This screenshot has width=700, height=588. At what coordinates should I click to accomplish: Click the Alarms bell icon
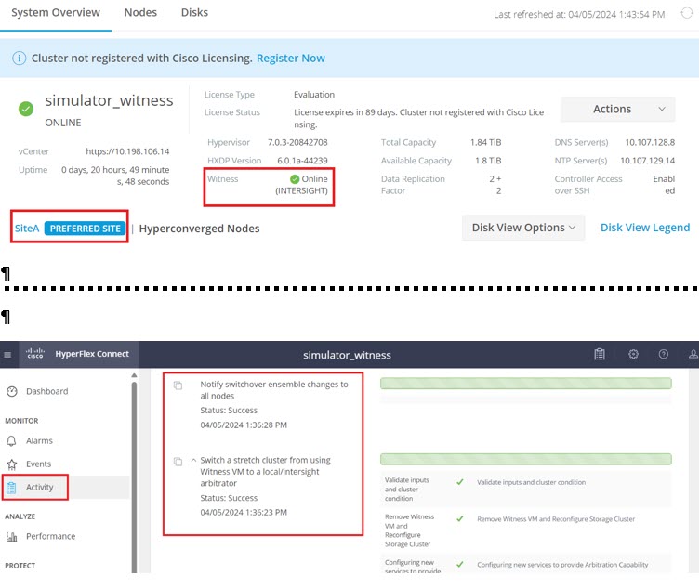[11, 441]
